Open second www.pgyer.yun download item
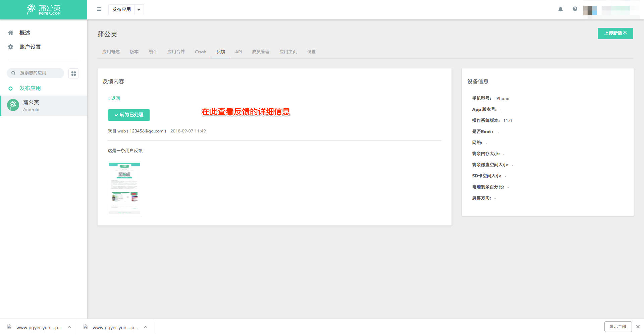Screen dimensions: 644x335 (x=115, y=327)
